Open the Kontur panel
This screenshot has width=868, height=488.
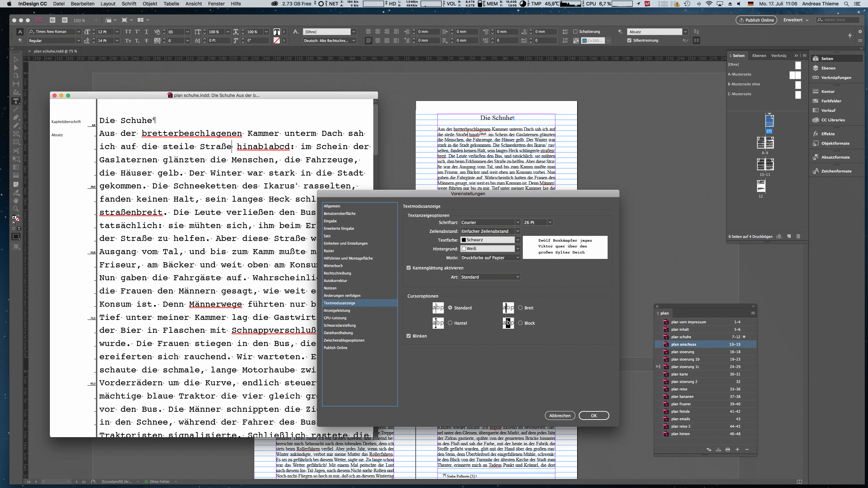point(828,91)
